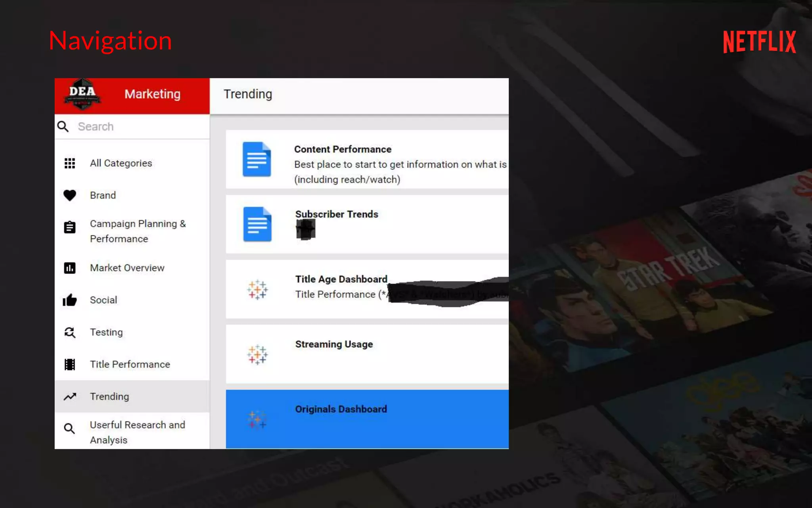Open the Streaming Usage dashboard title

tap(334, 344)
